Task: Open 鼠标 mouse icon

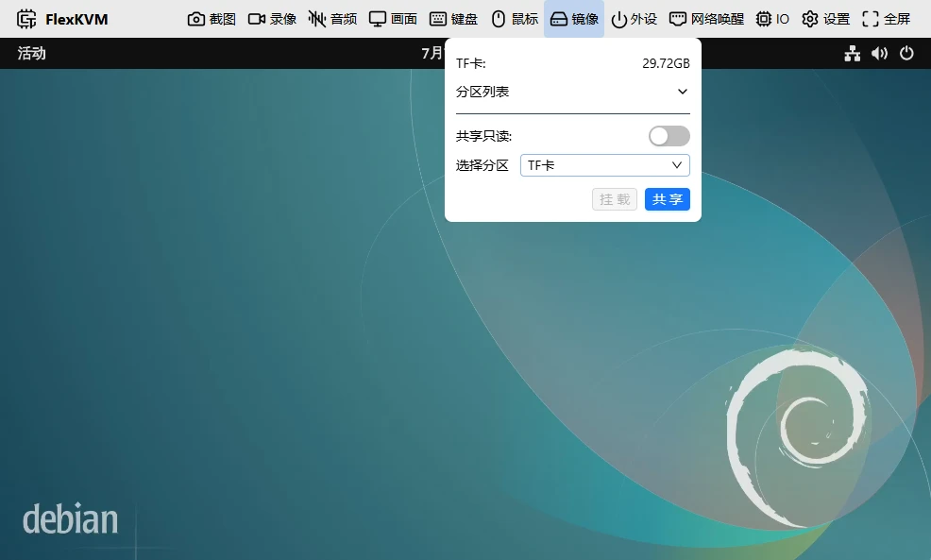Action: coord(499,19)
